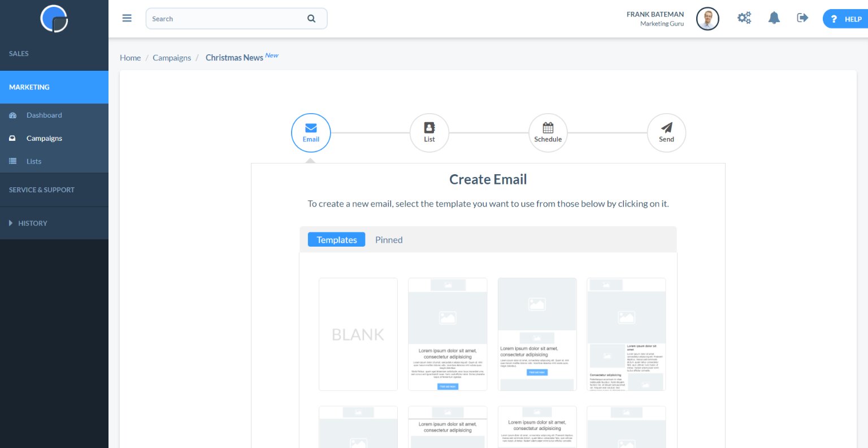Click the Help button
Viewport: 868px width, 448px height.
[846, 19]
